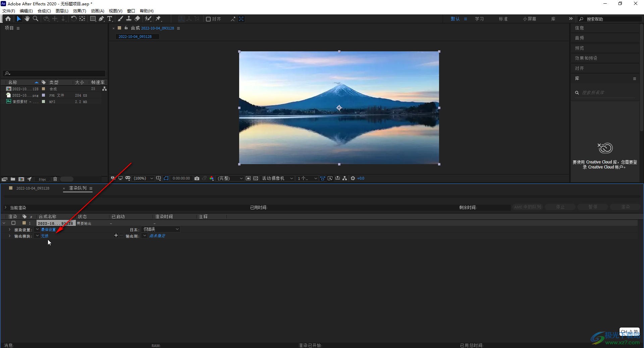Screen dimensions: 644x348
Task: Select the Type (T) tool
Action: (110, 19)
